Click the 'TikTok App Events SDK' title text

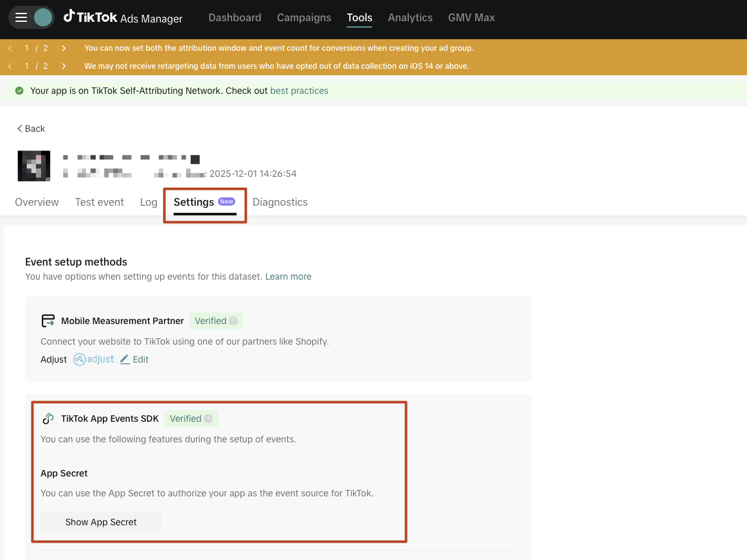[110, 419]
